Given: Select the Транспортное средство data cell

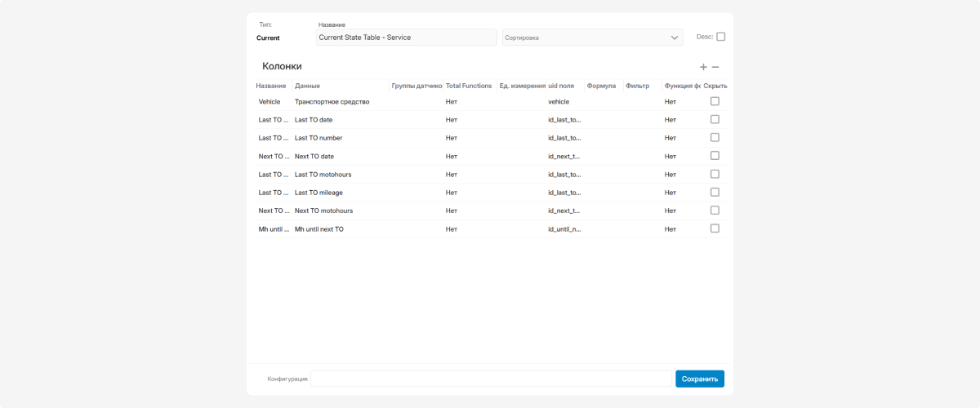Looking at the screenshot, I should click(x=332, y=101).
